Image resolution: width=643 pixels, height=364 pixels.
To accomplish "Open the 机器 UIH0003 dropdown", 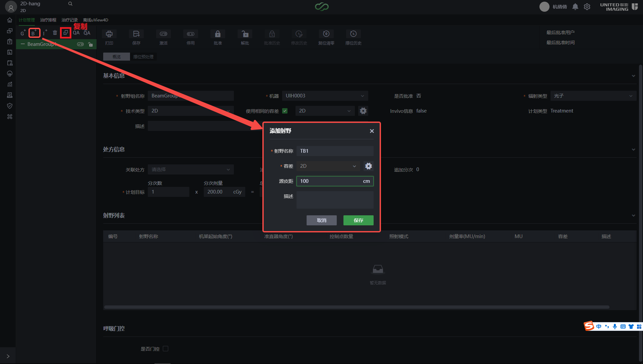I will click(325, 96).
